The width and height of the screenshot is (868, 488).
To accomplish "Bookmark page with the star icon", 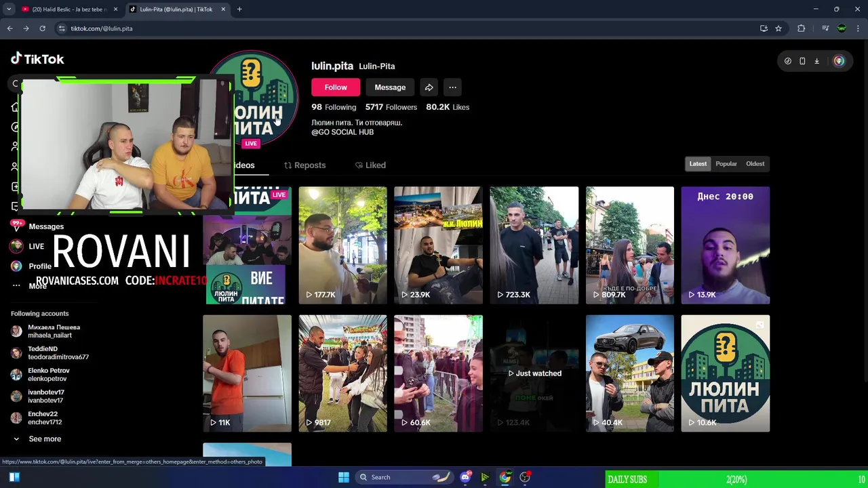I will tap(778, 28).
